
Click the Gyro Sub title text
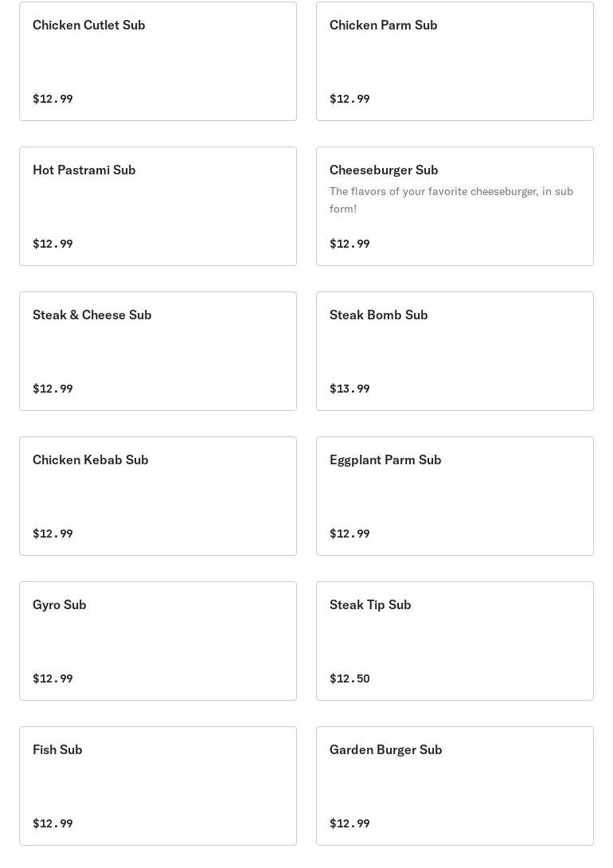click(x=60, y=604)
